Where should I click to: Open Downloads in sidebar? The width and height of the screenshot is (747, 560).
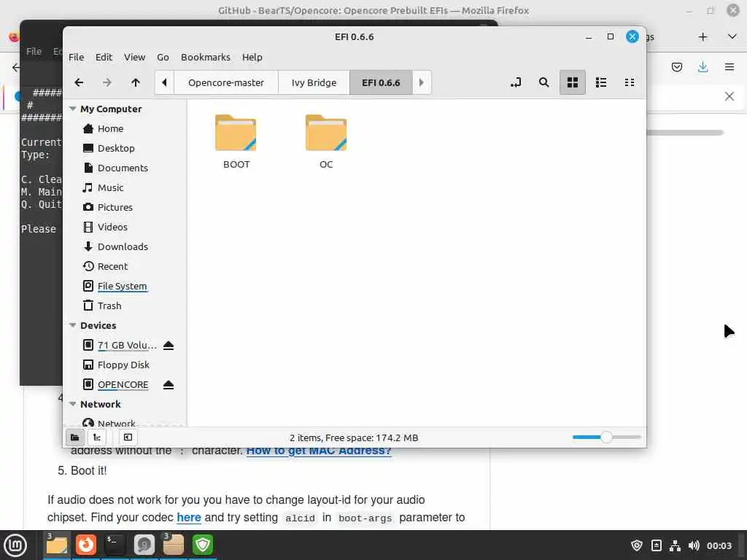[x=123, y=246]
